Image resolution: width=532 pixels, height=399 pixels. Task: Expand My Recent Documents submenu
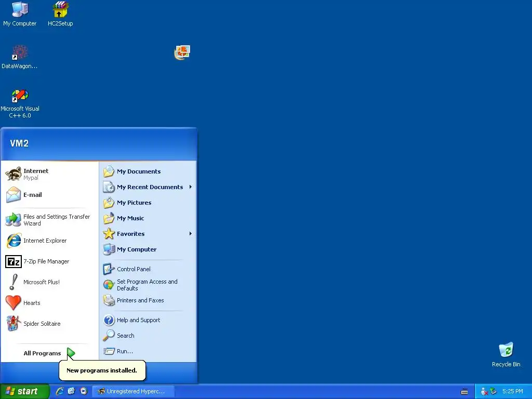pos(148,187)
